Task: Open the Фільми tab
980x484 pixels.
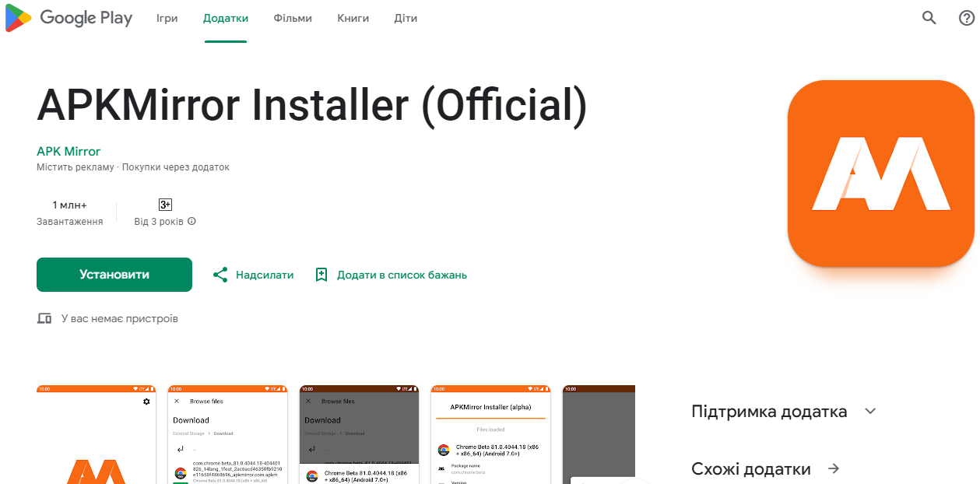Action: [x=293, y=18]
